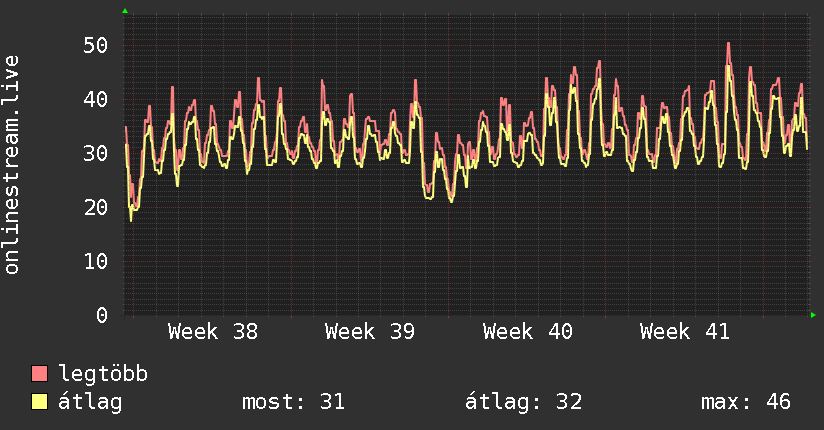Click the 50 y-axis label
The height and width of the screenshot is (430, 824).
[x=96, y=46]
